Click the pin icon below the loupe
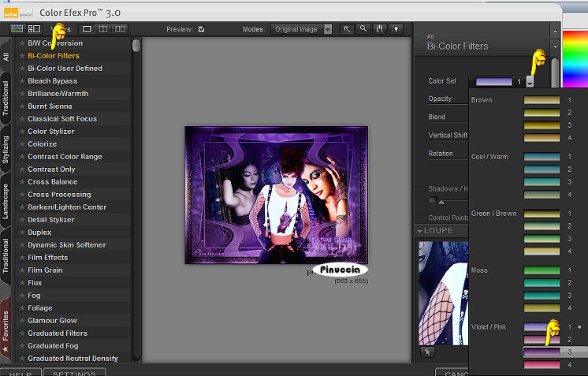 pyautogui.click(x=428, y=352)
